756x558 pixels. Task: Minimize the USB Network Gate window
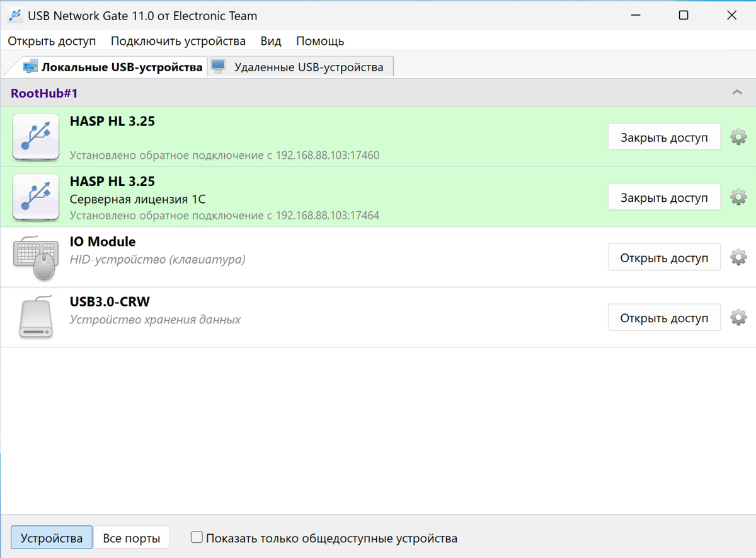click(636, 15)
